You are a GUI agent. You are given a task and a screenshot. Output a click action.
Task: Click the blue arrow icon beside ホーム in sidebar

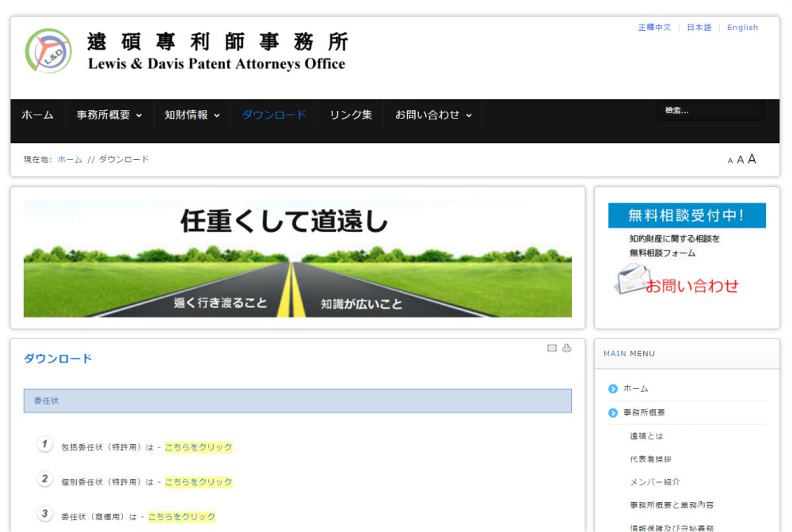[x=613, y=389]
